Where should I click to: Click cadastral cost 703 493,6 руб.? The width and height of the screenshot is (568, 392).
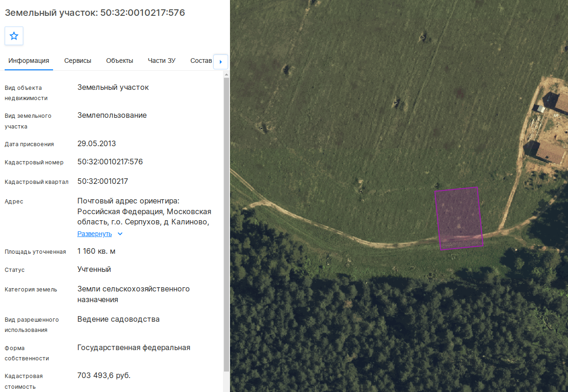coord(104,375)
